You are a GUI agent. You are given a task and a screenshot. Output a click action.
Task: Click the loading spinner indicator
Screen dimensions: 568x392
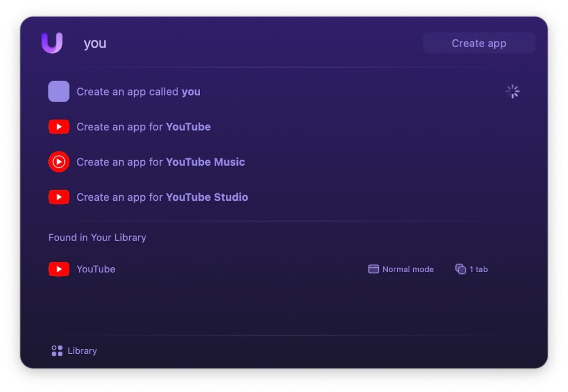point(513,91)
